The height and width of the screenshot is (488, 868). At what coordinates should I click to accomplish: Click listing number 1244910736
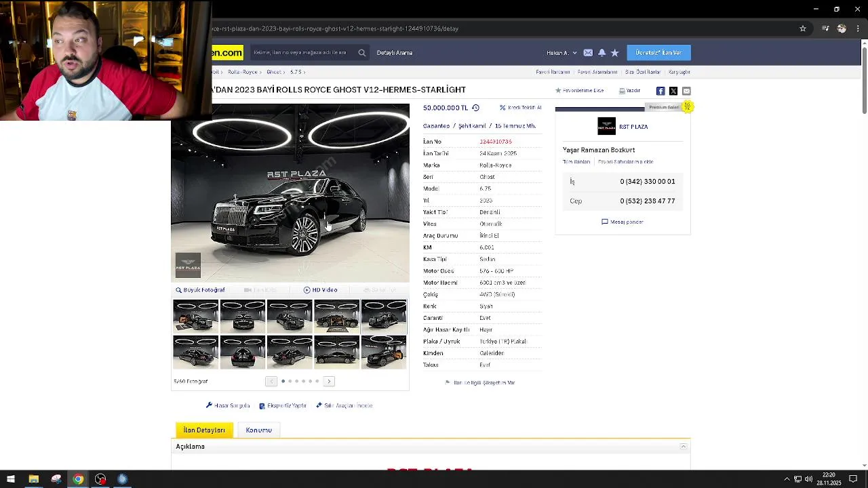(496, 142)
